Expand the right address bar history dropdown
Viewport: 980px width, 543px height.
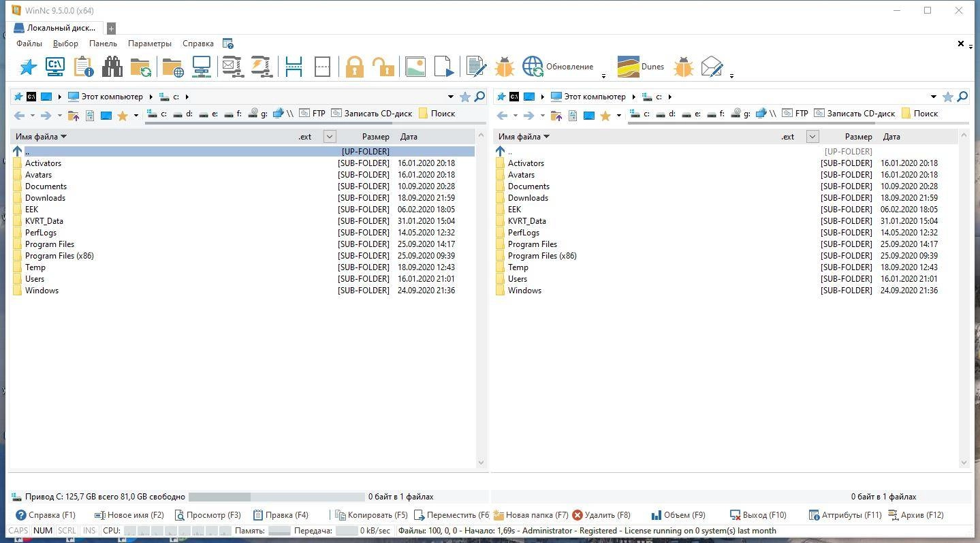click(933, 97)
